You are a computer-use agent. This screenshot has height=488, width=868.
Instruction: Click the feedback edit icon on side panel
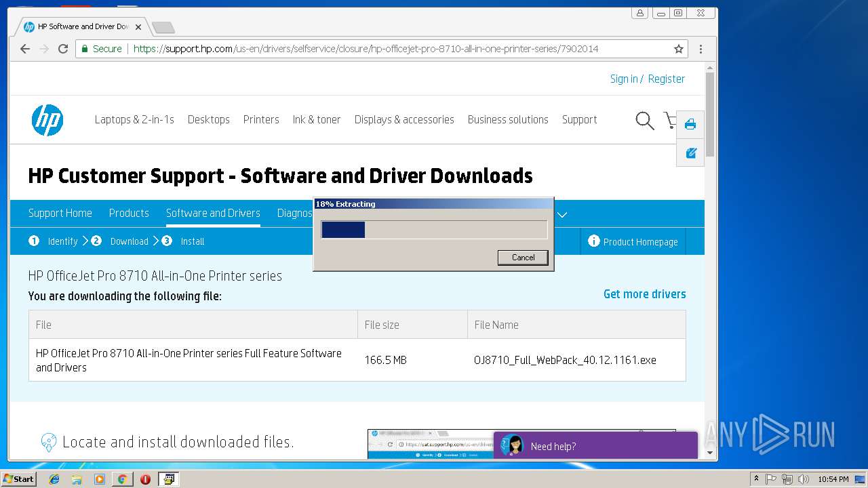click(691, 153)
